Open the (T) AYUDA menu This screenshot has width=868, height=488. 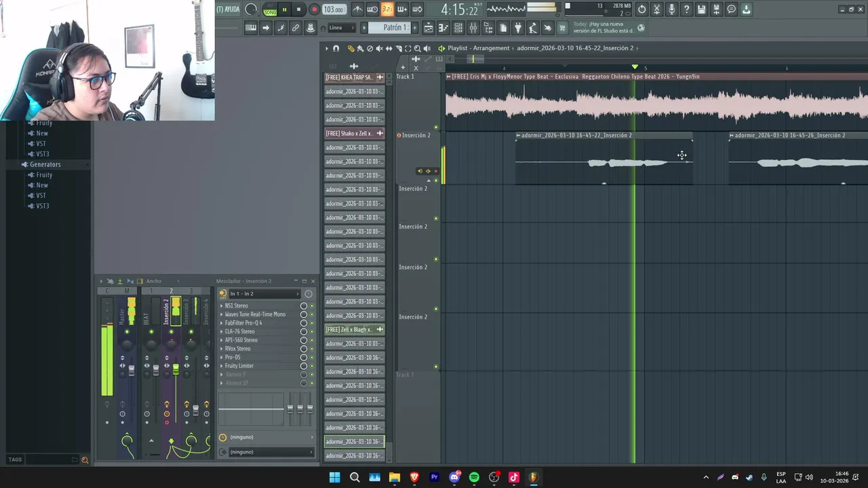(x=228, y=9)
